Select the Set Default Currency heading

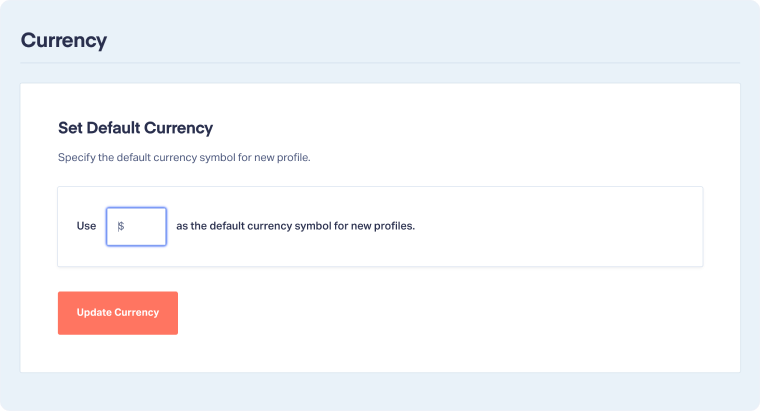(135, 128)
